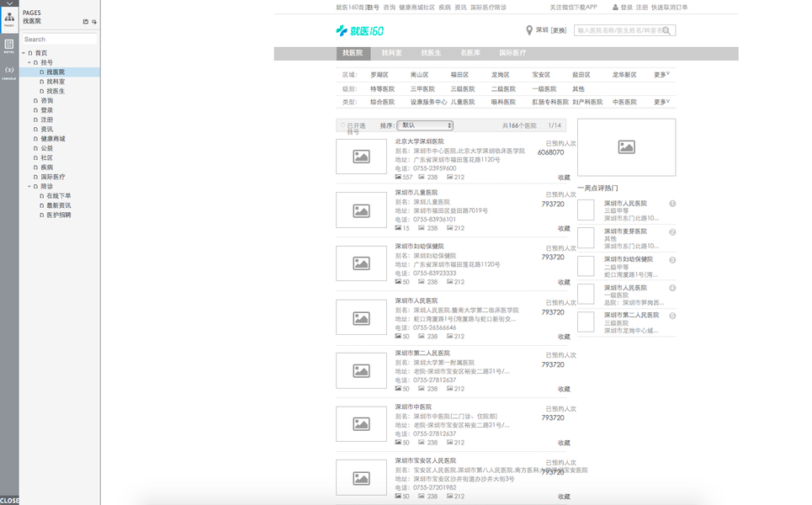Click image placeholder for 深圳市人民医院 listing
This screenshot has width=812, height=505.
pos(362,317)
